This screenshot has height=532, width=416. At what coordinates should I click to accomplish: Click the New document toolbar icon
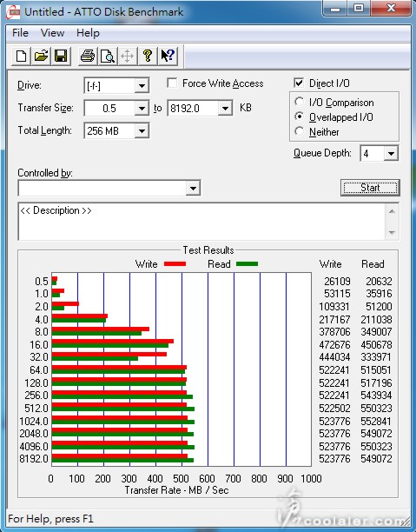21,56
